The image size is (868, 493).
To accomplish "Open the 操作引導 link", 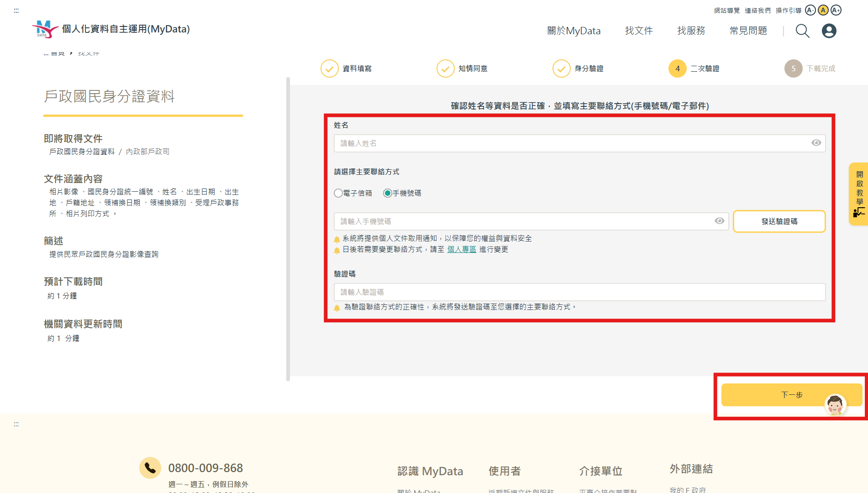I will pos(788,10).
